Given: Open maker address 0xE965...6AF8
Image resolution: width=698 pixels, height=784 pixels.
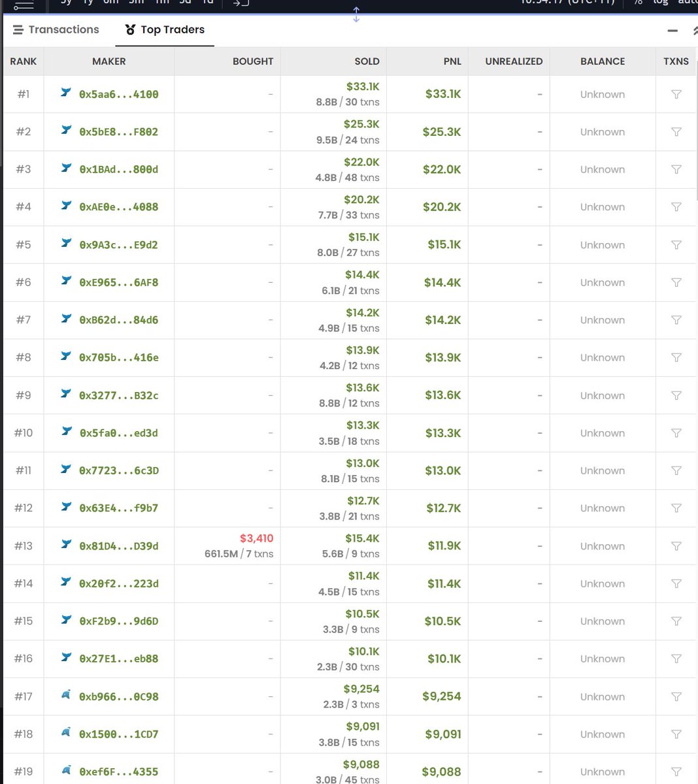Looking at the screenshot, I should click(x=119, y=282).
